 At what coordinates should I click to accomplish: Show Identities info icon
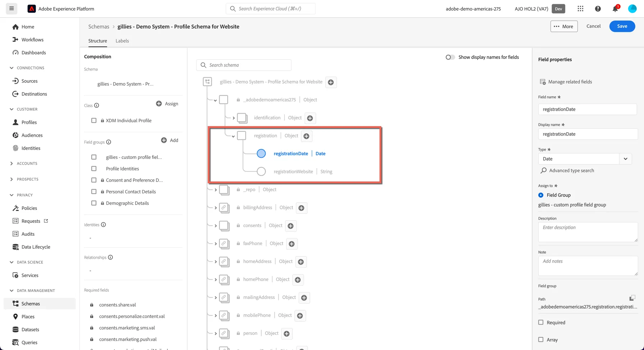click(x=103, y=225)
